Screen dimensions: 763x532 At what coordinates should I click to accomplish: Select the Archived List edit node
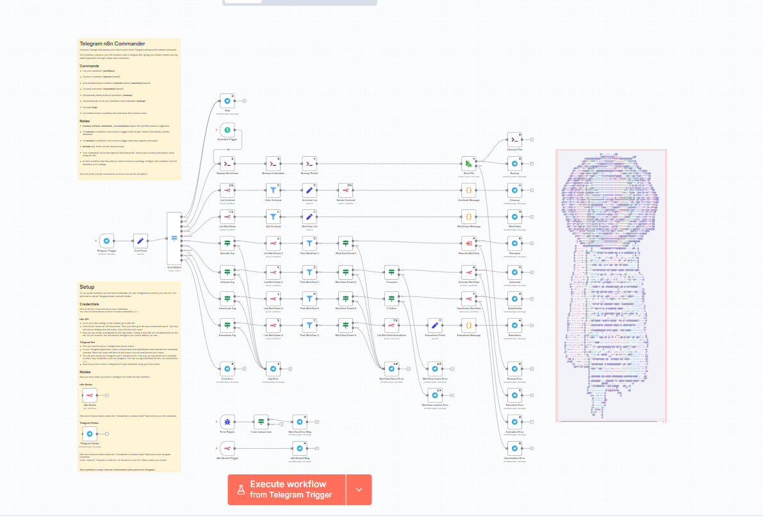point(309,191)
